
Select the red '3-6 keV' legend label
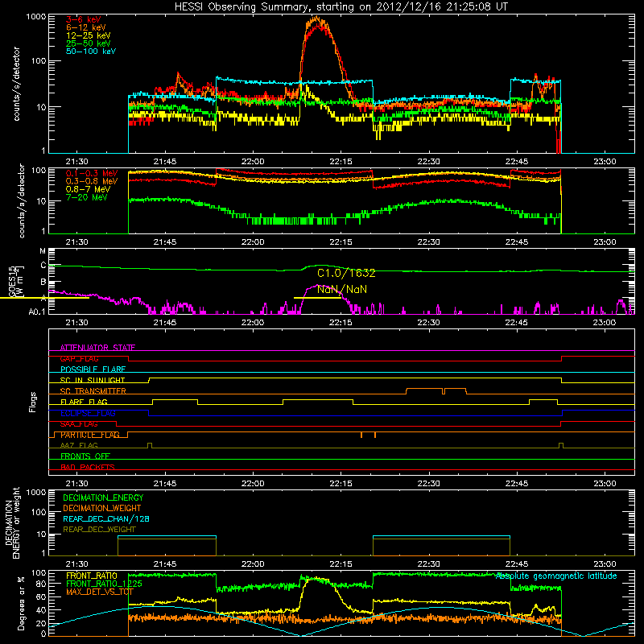click(84, 19)
